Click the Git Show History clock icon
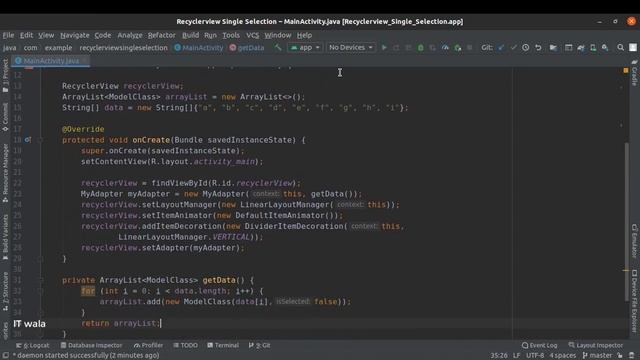This screenshot has width=640, height=360. tap(526, 48)
